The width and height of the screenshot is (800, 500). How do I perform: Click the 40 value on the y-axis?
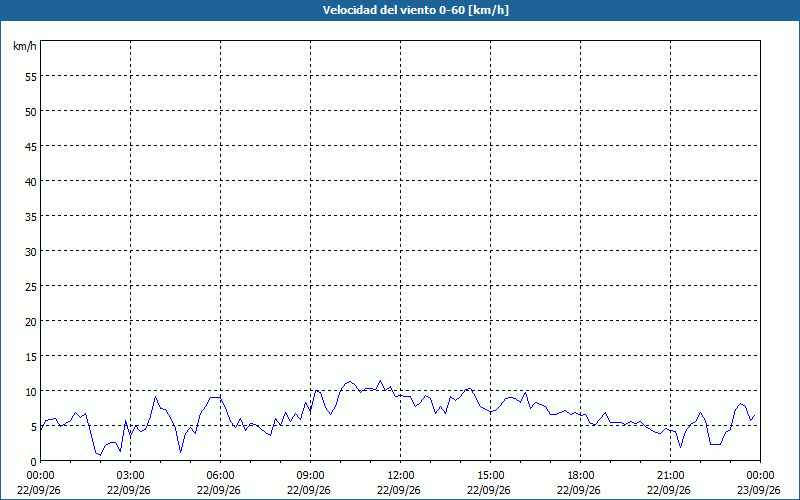pyautogui.click(x=31, y=182)
